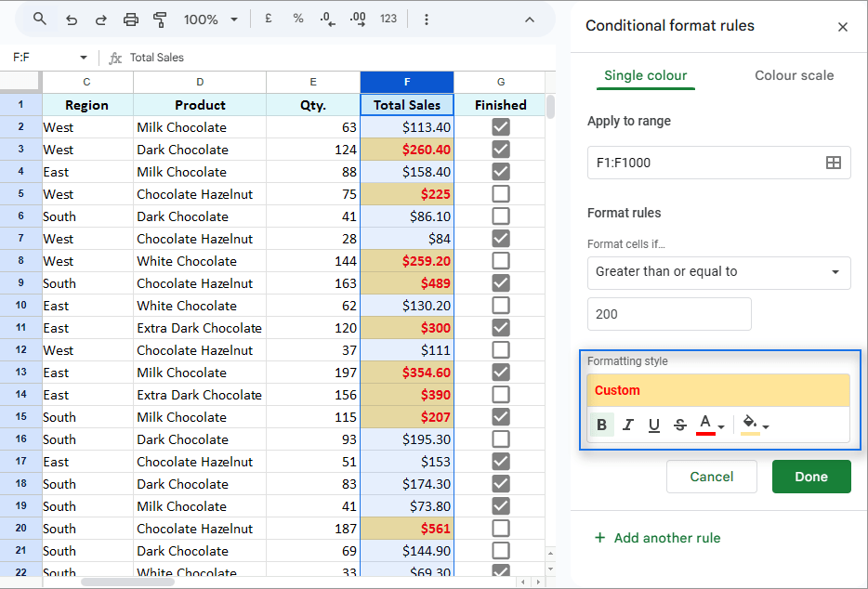Select the Total Sales column header F
868x589 pixels.
click(406, 82)
